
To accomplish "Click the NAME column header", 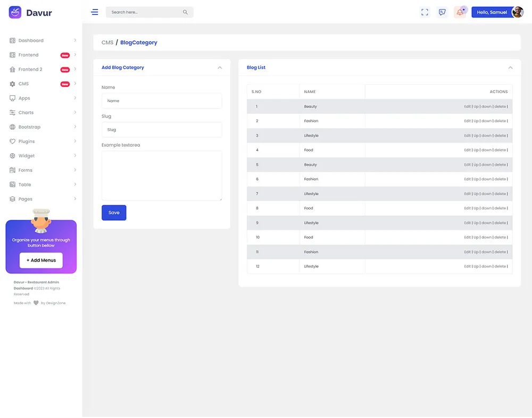I will pos(310,92).
